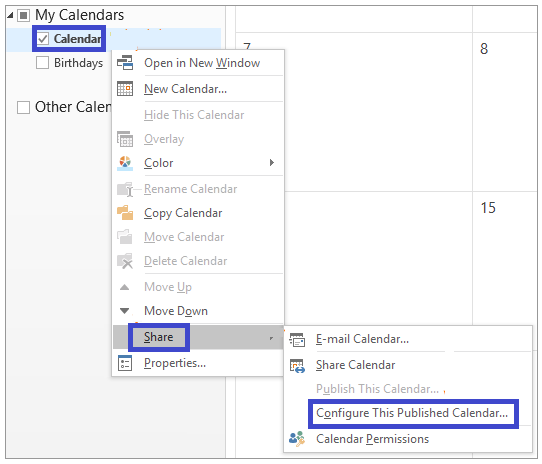This screenshot has width=542, height=464.
Task: Click the Other Calendars group heading
Action: coord(73,107)
